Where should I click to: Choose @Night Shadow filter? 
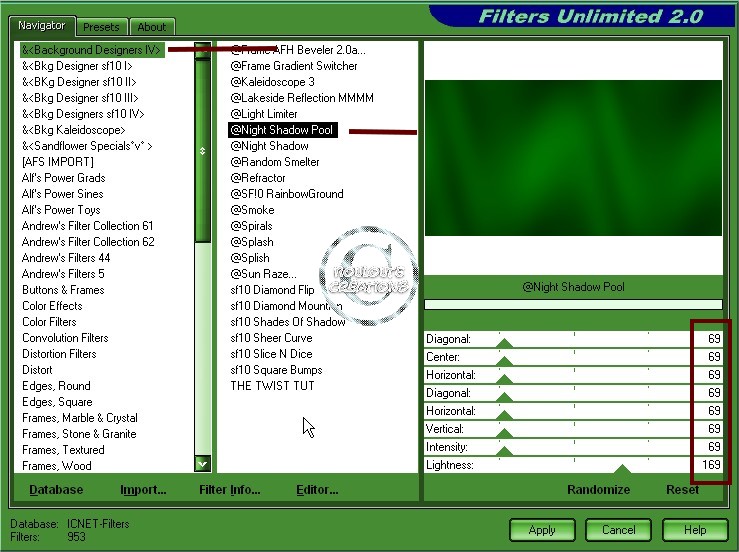coord(269,146)
